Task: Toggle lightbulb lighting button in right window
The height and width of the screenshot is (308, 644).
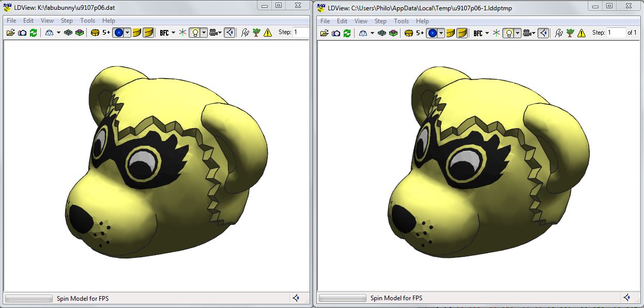Action: tap(509, 33)
